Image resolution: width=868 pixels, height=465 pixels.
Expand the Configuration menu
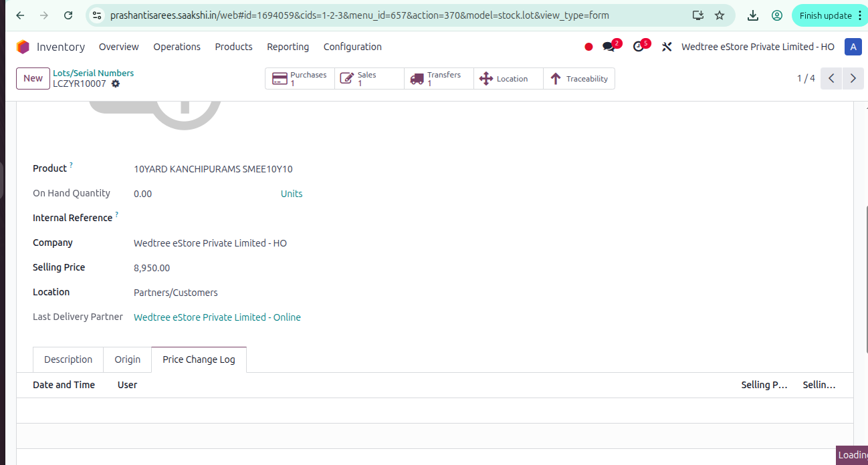pyautogui.click(x=352, y=47)
